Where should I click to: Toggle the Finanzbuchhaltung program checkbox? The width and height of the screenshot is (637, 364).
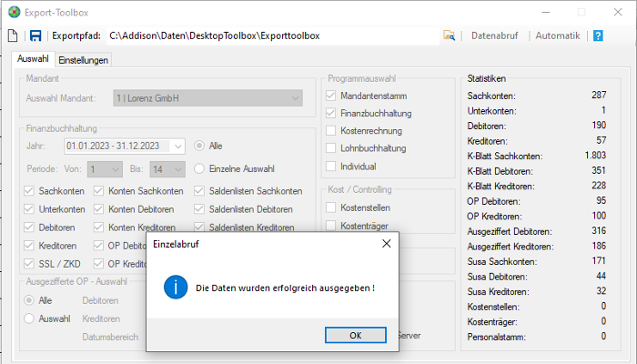pyautogui.click(x=330, y=114)
